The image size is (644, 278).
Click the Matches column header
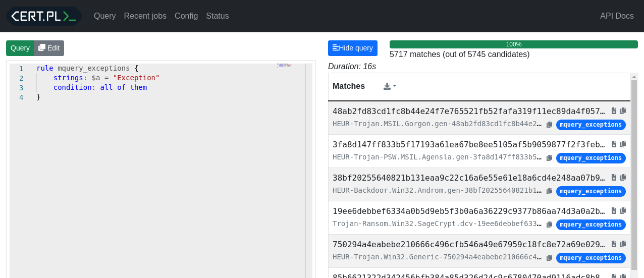[349, 86]
